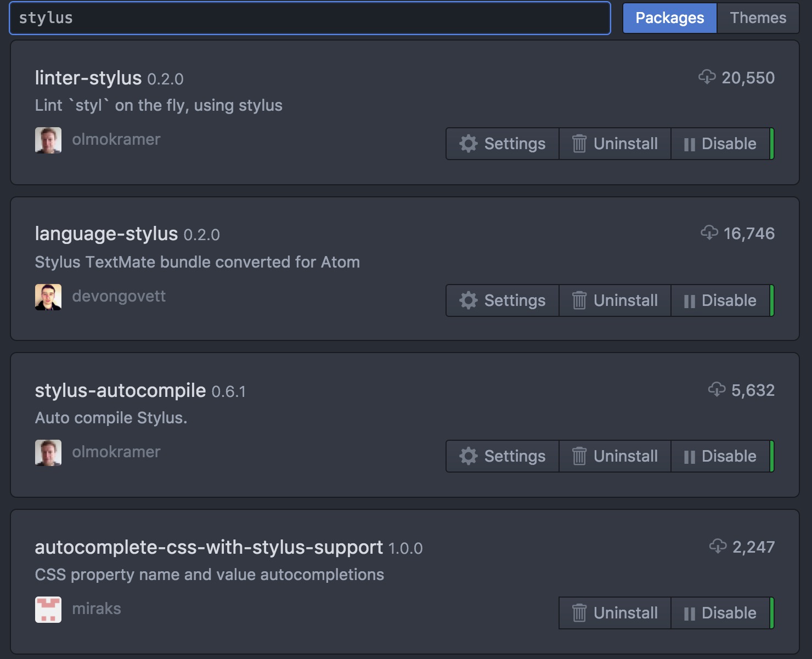Click the stylus search input field
This screenshot has width=812, height=659.
tap(310, 18)
